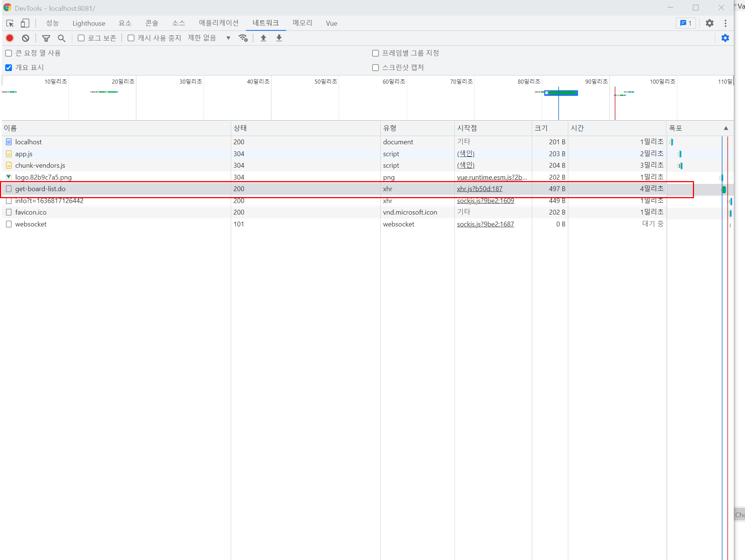The width and height of the screenshot is (745, 560).
Task: Enable the 로그 보존 checkbox
Action: [81, 38]
